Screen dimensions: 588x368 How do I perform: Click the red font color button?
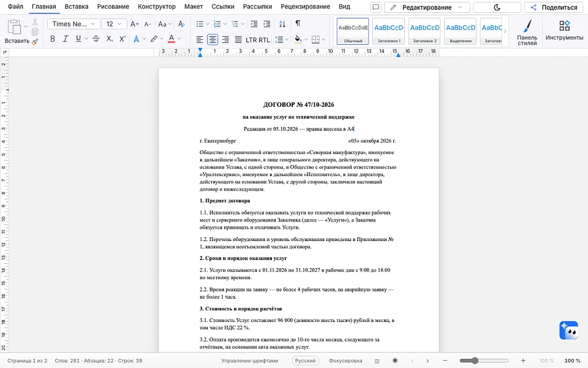click(x=171, y=39)
